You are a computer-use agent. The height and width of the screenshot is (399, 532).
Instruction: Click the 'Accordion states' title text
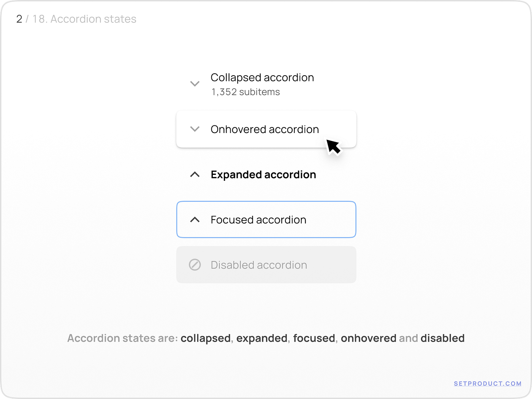tap(93, 19)
